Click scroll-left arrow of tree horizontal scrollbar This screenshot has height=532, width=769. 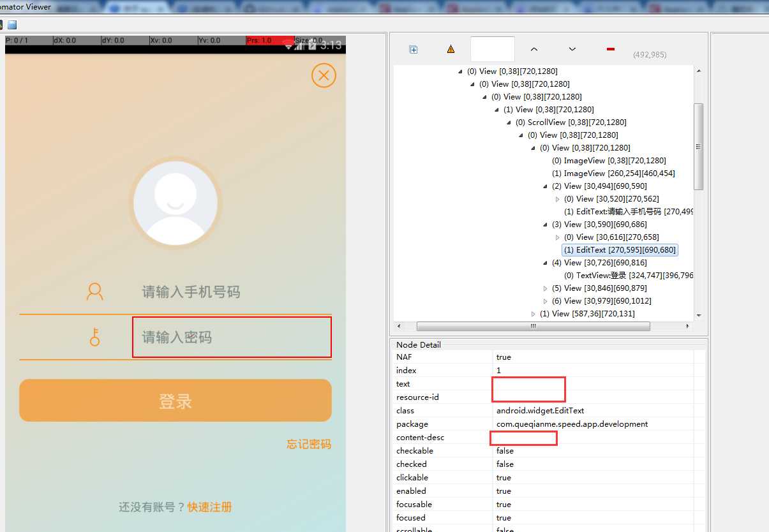tap(399, 326)
